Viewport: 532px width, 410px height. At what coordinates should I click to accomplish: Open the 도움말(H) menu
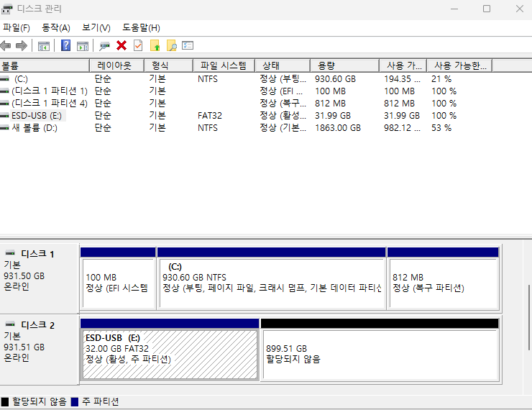point(141,28)
